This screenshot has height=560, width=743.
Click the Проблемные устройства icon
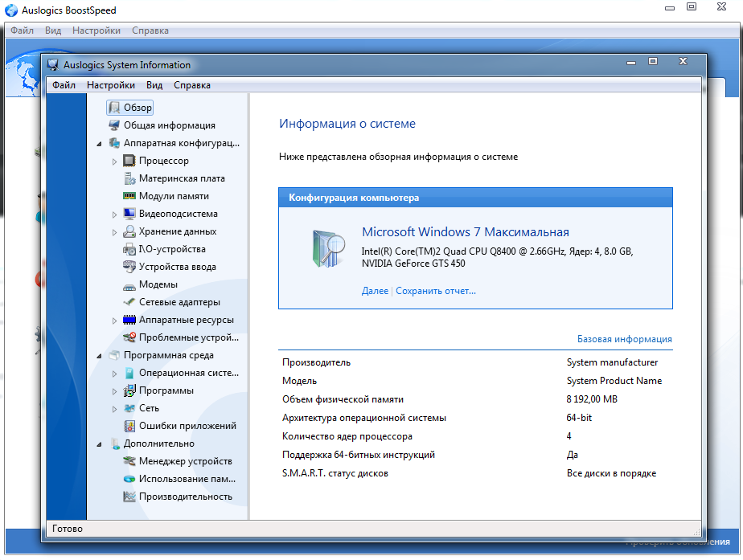tap(129, 337)
